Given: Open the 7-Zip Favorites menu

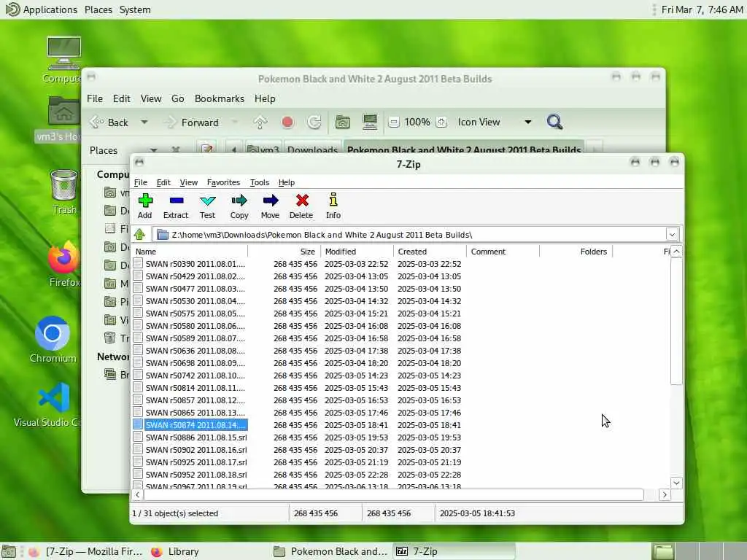Looking at the screenshot, I should [x=223, y=182].
